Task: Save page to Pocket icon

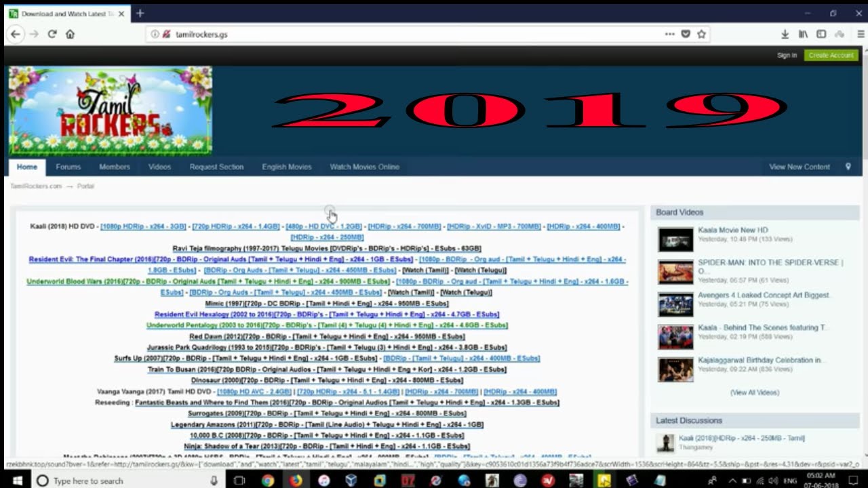Action: pos(686,34)
